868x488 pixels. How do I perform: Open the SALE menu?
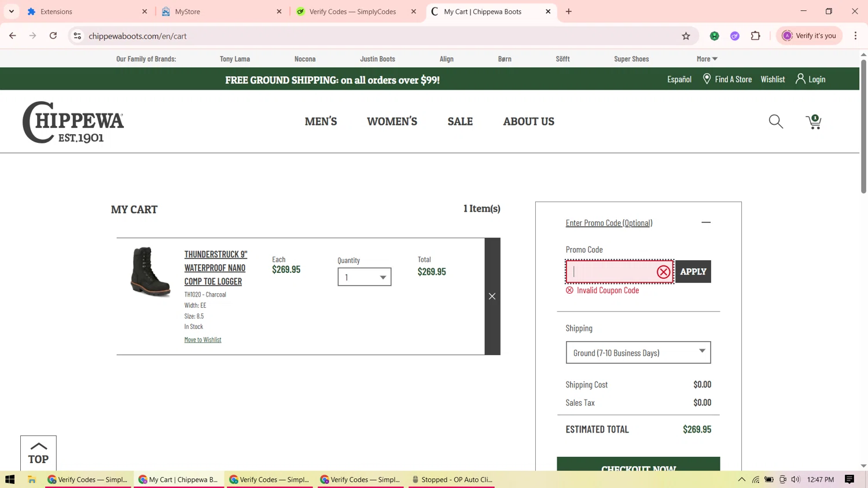(460, 121)
